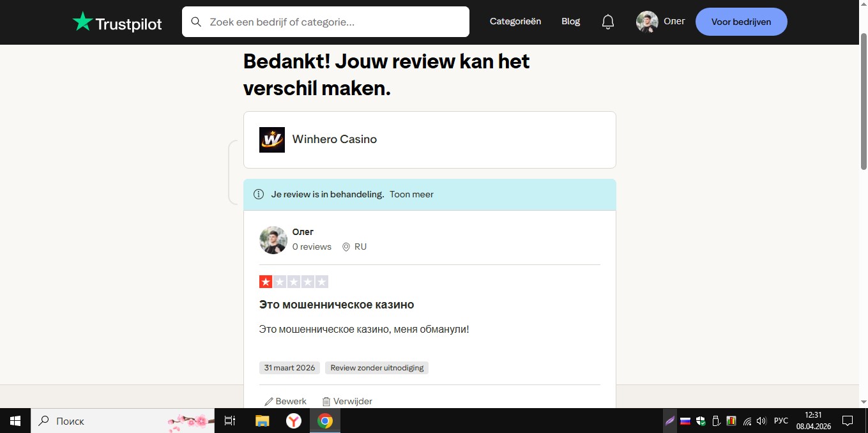Click the info icon beside review status
This screenshot has width=868, height=433.
click(259, 195)
